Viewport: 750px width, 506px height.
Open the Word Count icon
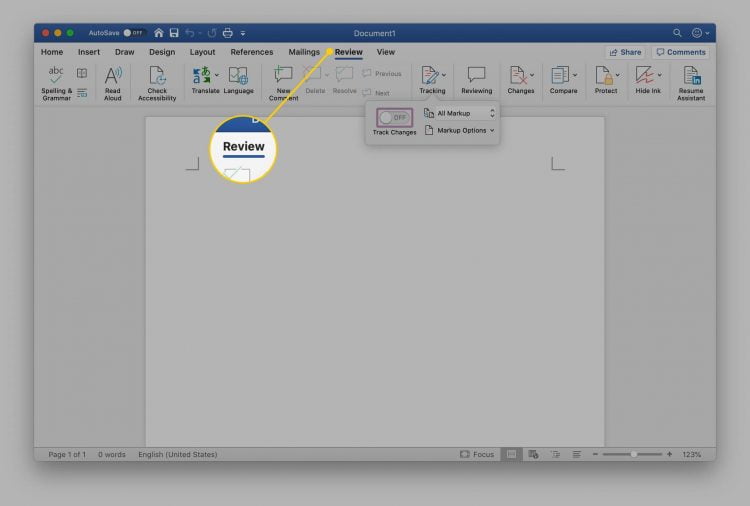82,93
